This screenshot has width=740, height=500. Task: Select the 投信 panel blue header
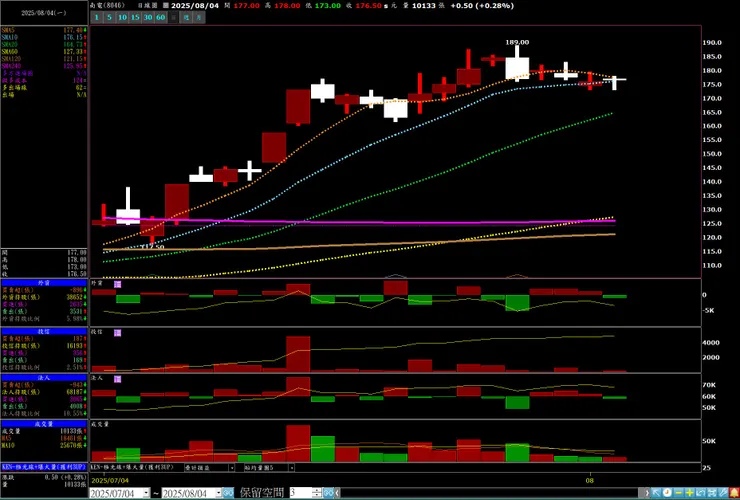pos(43,332)
